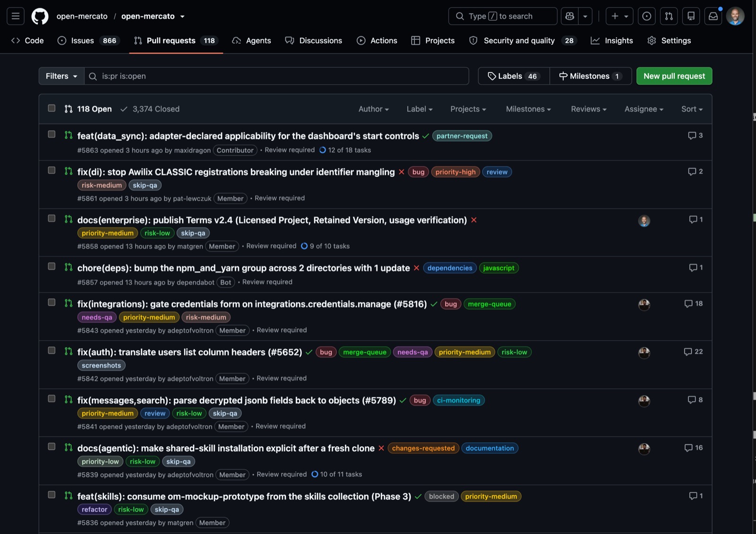Switch to the Actions tab
Viewport: 756px width, 534px height.
point(377,41)
